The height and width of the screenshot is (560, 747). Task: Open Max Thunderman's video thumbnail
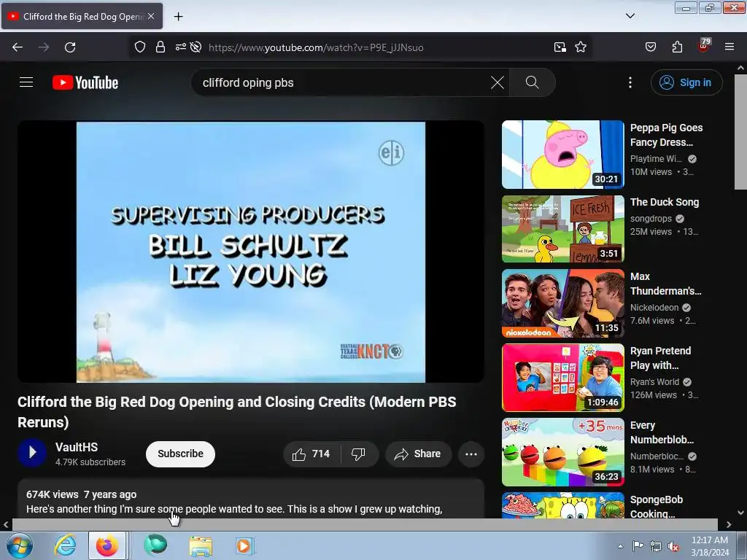click(562, 303)
